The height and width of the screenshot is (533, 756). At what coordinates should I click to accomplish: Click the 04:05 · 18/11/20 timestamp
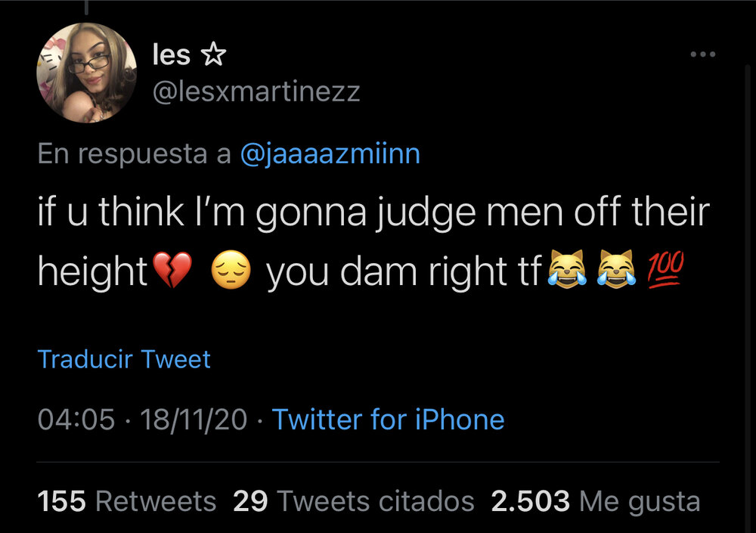[142, 419]
